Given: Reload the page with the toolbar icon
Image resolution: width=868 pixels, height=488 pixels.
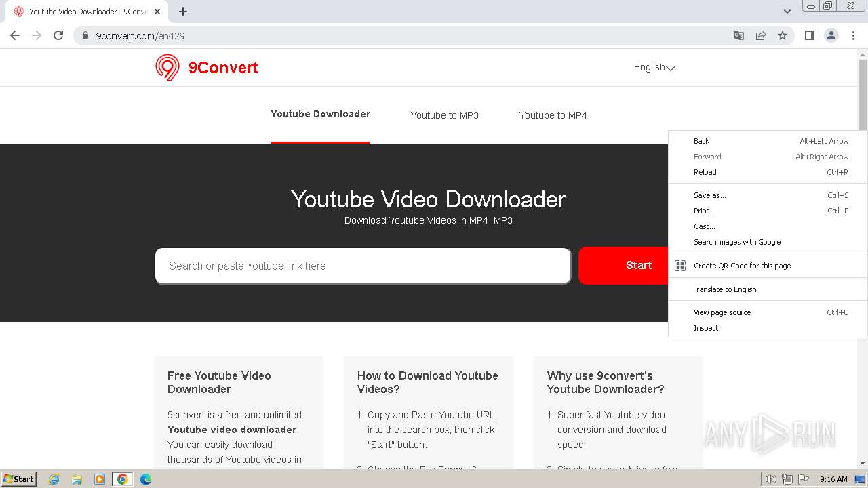Looking at the screenshot, I should click(x=58, y=35).
